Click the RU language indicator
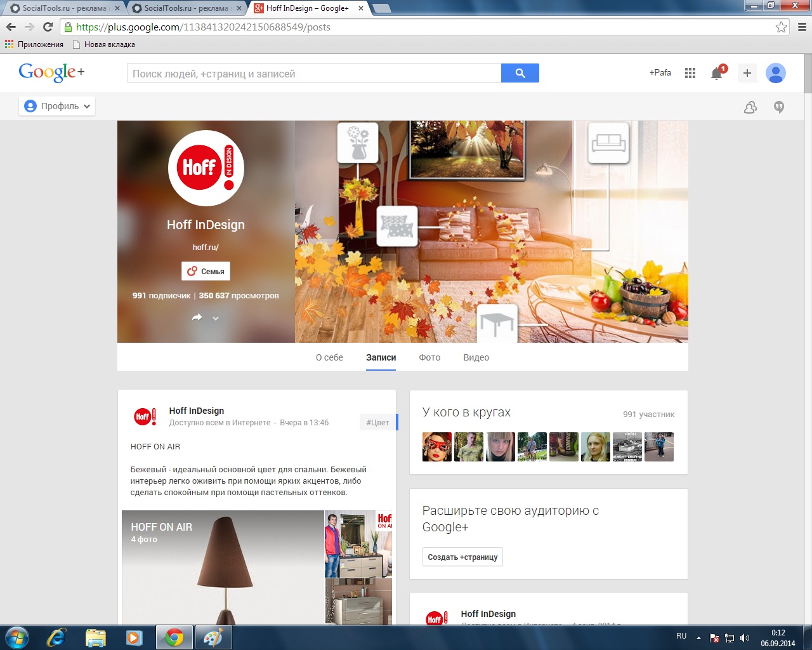The height and width of the screenshot is (650, 812). pyautogui.click(x=681, y=635)
